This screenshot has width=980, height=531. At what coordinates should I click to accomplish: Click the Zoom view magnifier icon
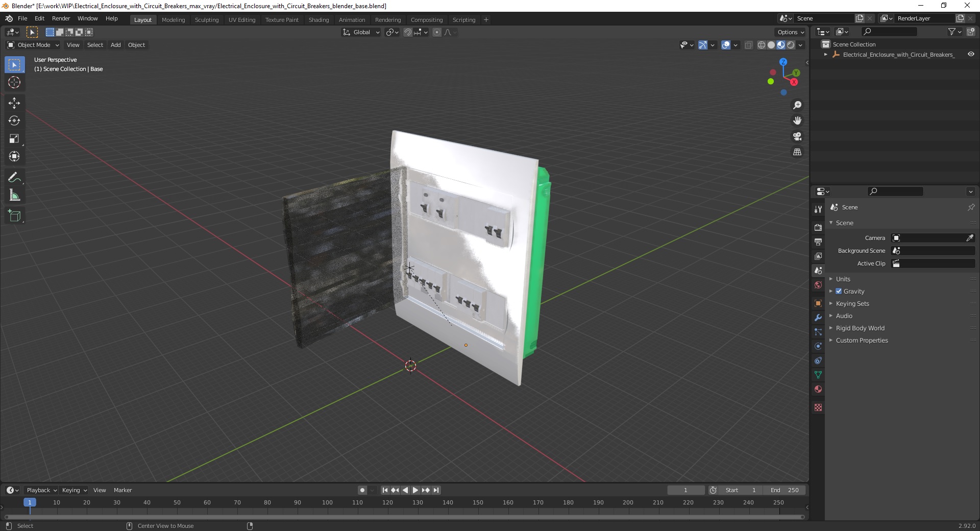(797, 105)
